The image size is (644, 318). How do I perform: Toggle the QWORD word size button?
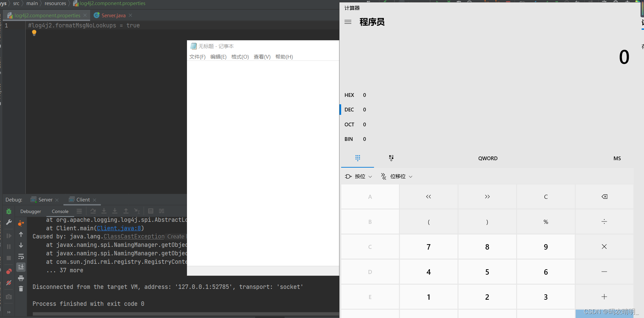click(x=488, y=158)
